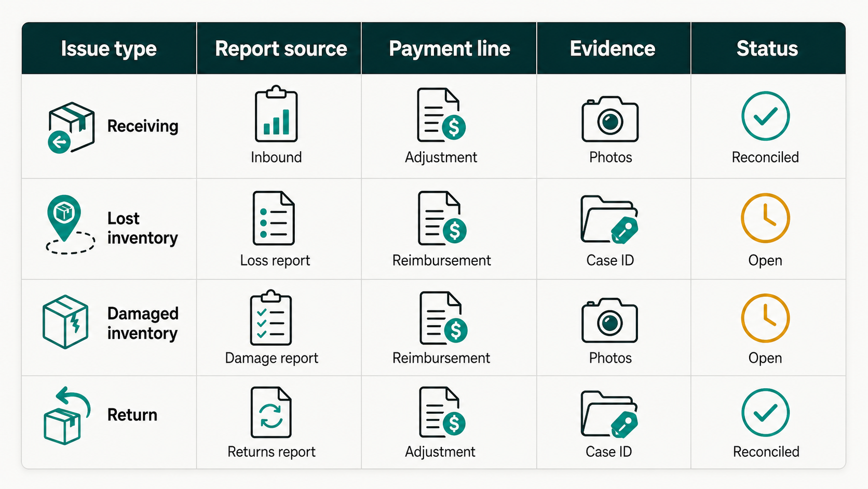Click the Inbound clipboard chart icon

point(276,114)
